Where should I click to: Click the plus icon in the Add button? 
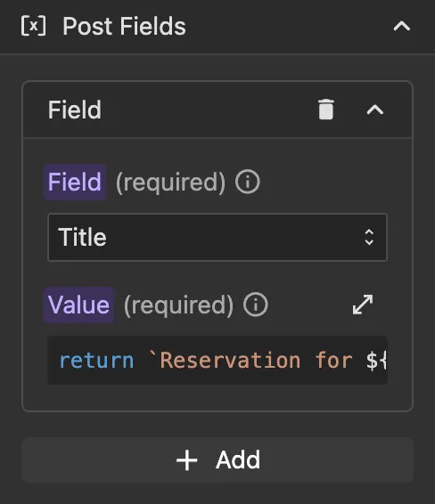pyautogui.click(x=186, y=460)
